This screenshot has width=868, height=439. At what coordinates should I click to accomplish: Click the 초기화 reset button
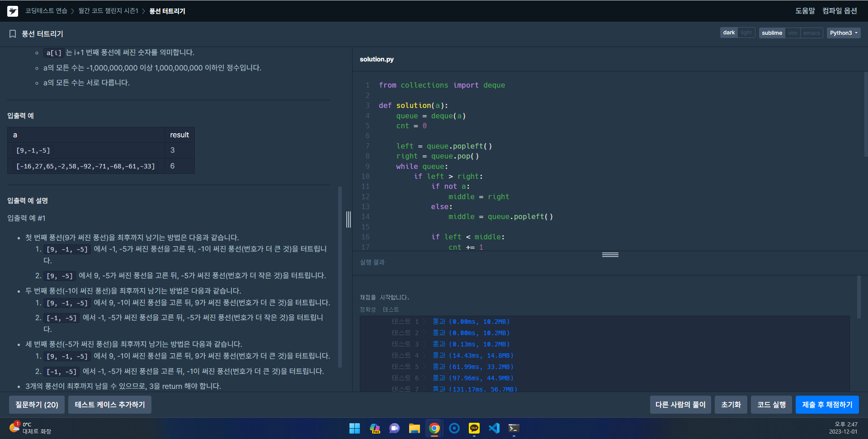pos(731,405)
